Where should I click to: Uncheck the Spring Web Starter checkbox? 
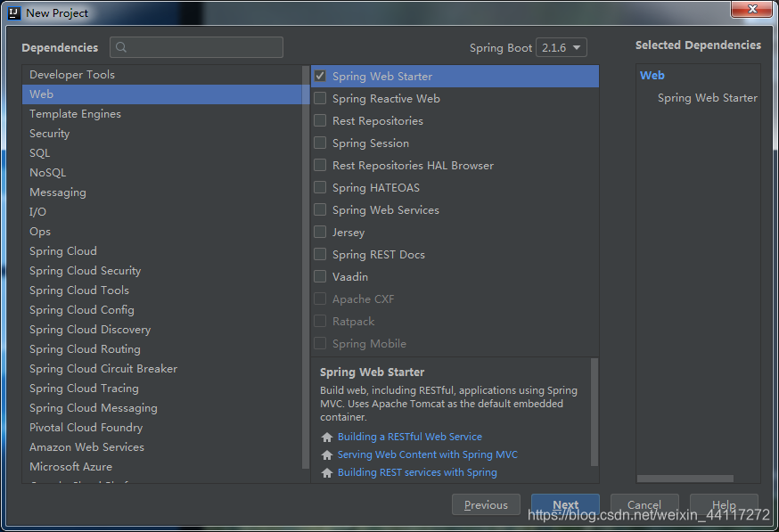320,76
